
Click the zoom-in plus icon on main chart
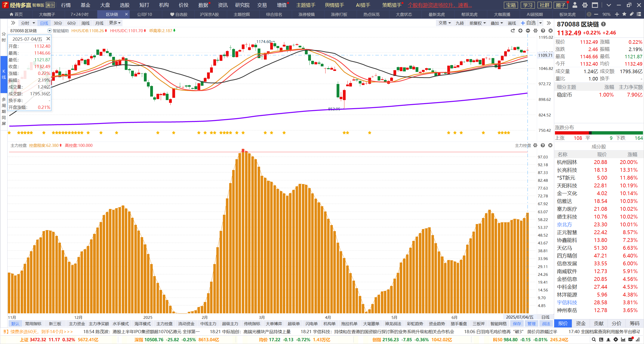[520, 31]
